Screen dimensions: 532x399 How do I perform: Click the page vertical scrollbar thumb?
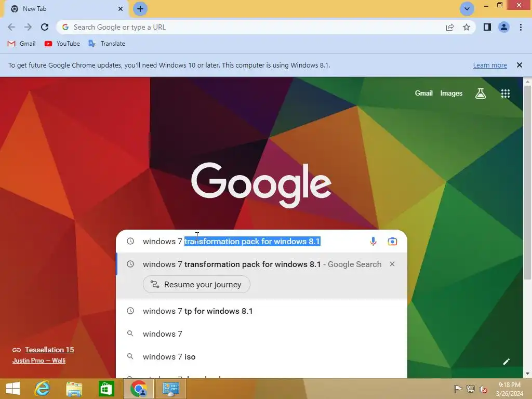tap(528, 181)
